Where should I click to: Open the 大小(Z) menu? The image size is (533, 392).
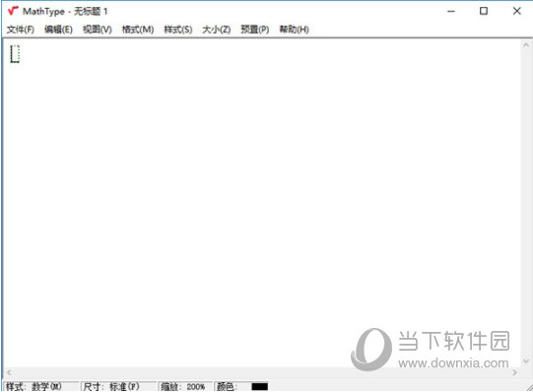(216, 30)
